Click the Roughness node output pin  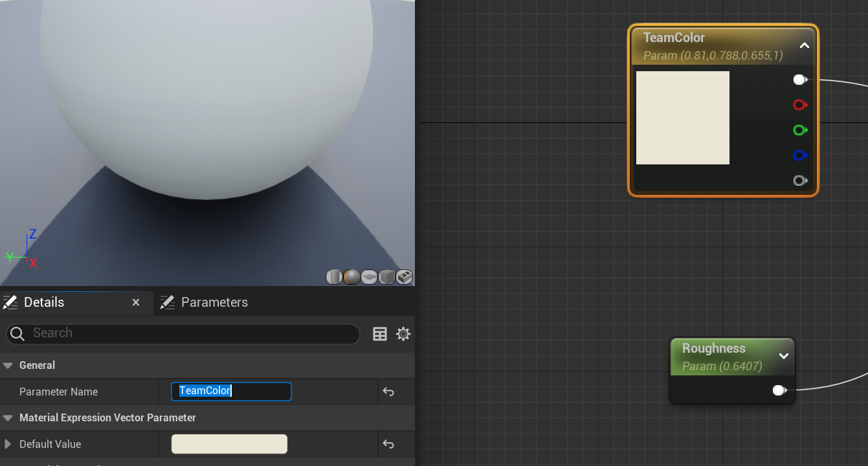(x=779, y=390)
